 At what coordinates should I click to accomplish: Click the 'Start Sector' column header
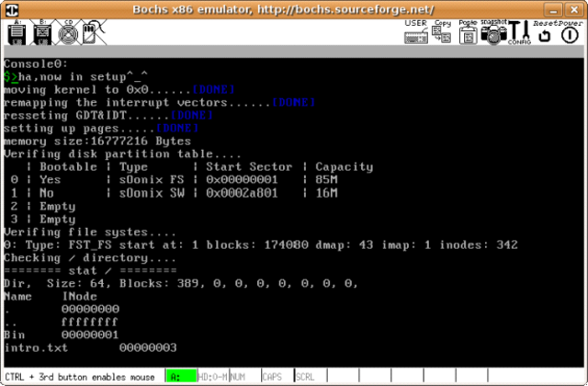pyautogui.click(x=249, y=166)
